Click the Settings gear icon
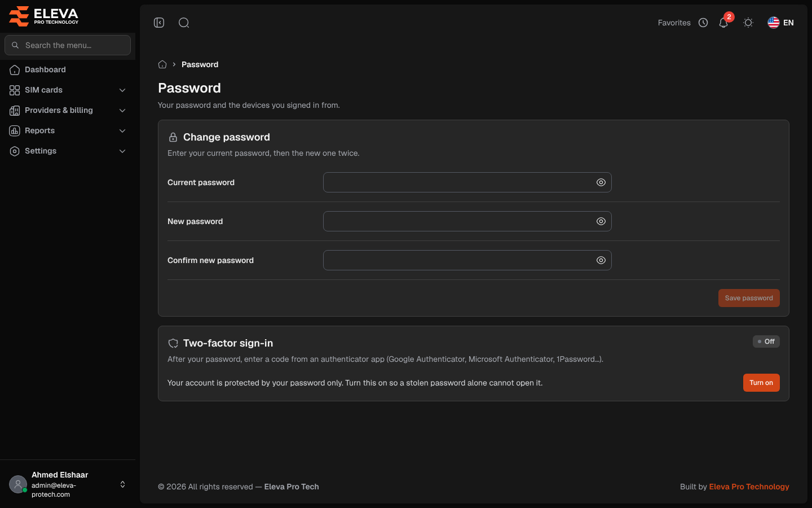 15,151
